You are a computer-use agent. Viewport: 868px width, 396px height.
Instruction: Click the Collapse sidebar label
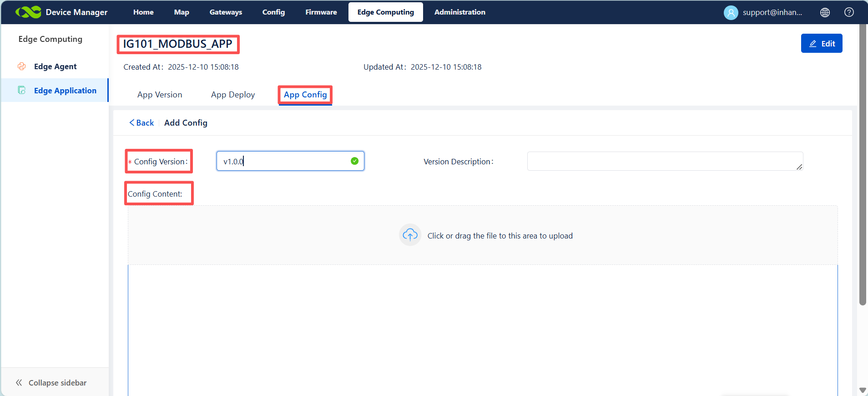pos(57,383)
